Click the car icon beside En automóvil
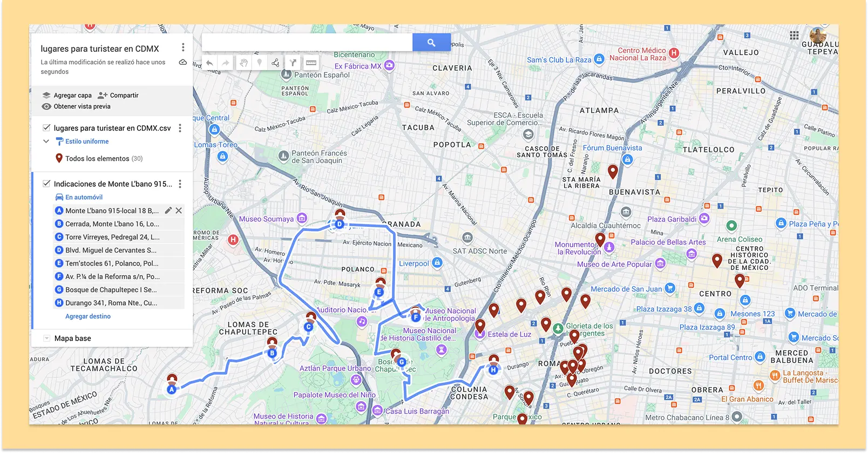 [59, 197]
